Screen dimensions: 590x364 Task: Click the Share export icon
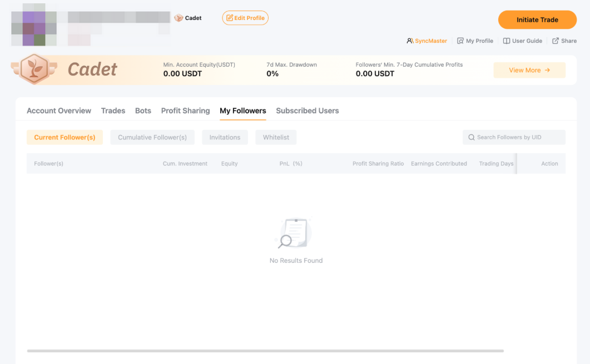556,41
